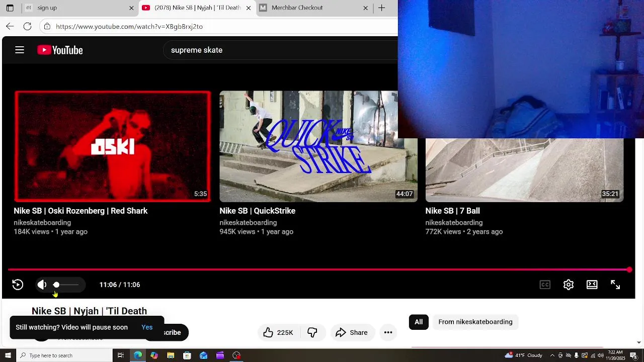Click 'Yes' on still watching prompt
The image size is (644, 362).
pos(147,327)
